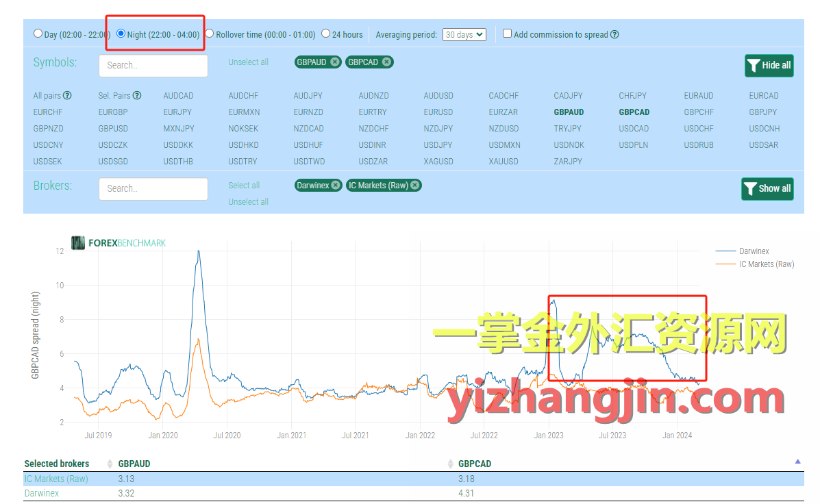820x504 pixels.
Task: Select the AUDJPY pair
Action: click(x=308, y=96)
